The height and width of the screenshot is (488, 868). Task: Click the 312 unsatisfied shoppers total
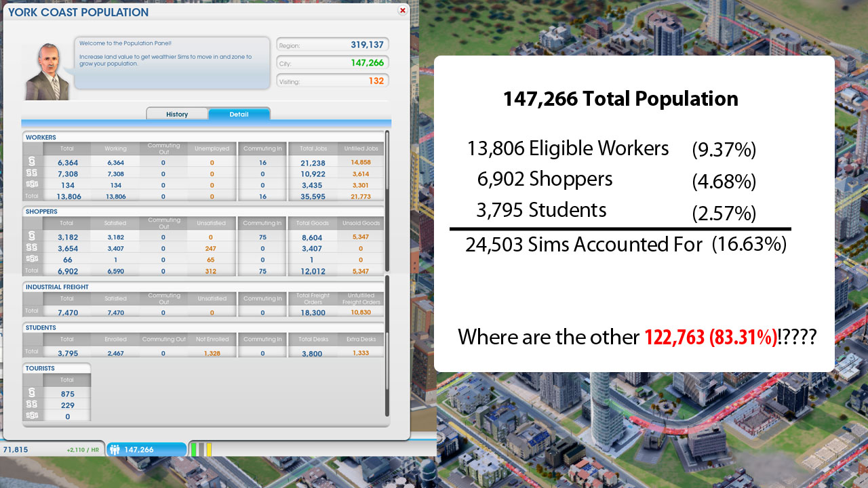[x=212, y=271]
